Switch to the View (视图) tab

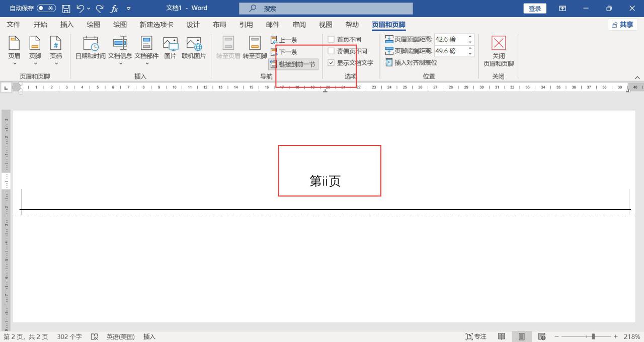click(x=326, y=25)
